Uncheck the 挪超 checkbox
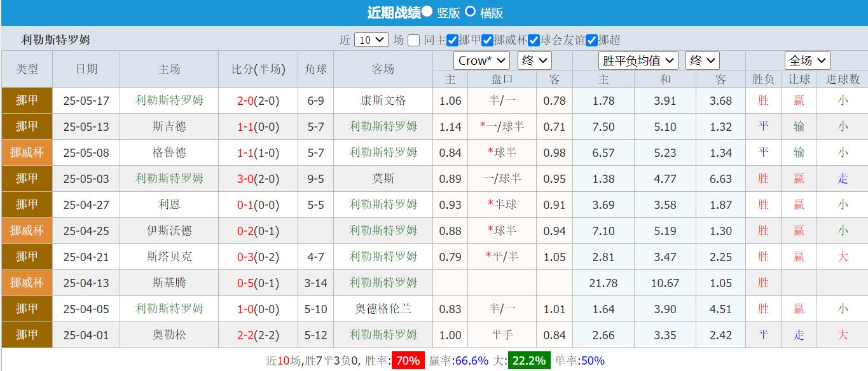This screenshot has height=371, width=868. (592, 39)
